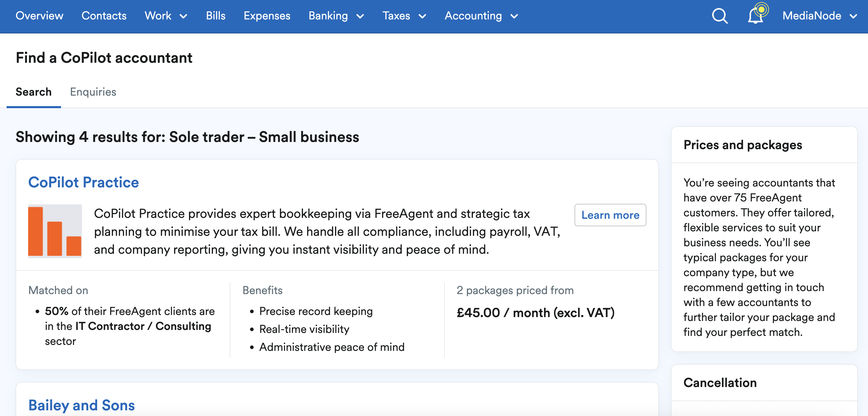Click the 'Real-time visibility' benefit
This screenshot has height=416, width=868.
pos(304,329)
